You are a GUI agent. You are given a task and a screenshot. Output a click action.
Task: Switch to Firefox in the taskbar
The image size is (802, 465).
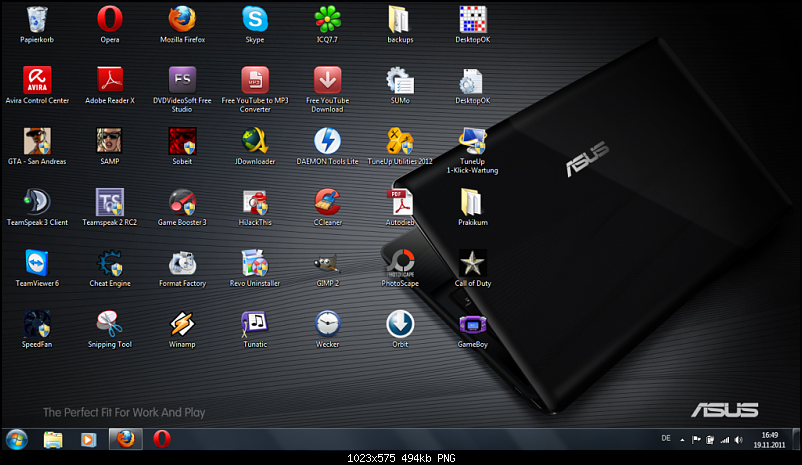(x=125, y=439)
